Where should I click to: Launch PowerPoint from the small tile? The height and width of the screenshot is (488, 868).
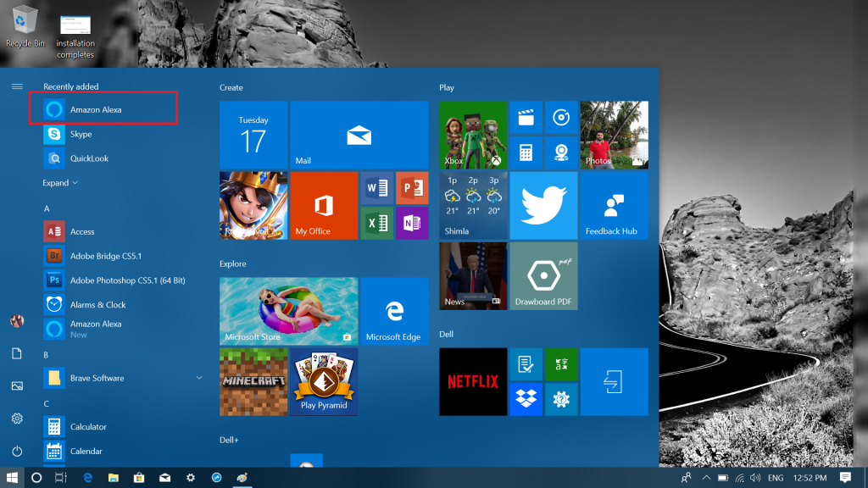413,188
